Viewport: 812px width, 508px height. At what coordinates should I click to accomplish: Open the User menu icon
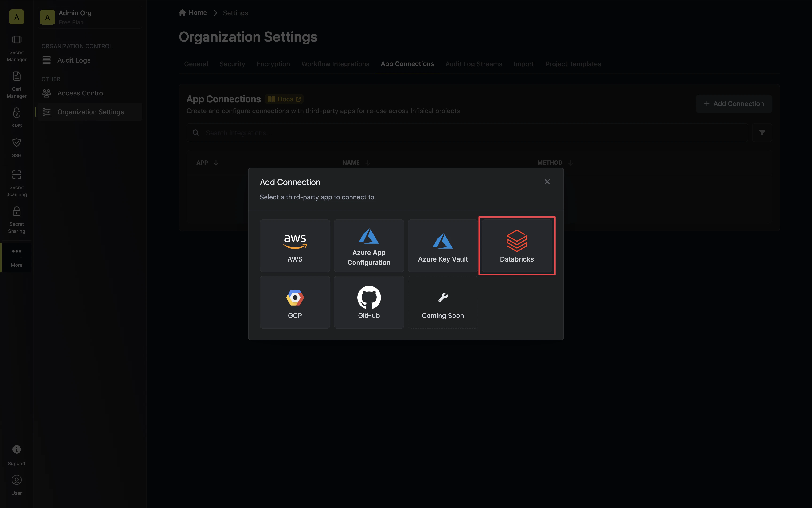coord(16,485)
